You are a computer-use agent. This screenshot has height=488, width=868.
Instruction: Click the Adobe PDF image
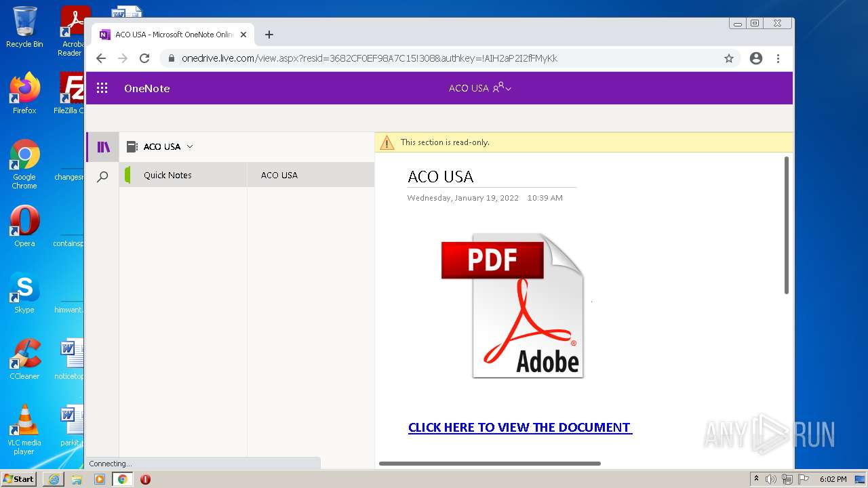tap(513, 305)
